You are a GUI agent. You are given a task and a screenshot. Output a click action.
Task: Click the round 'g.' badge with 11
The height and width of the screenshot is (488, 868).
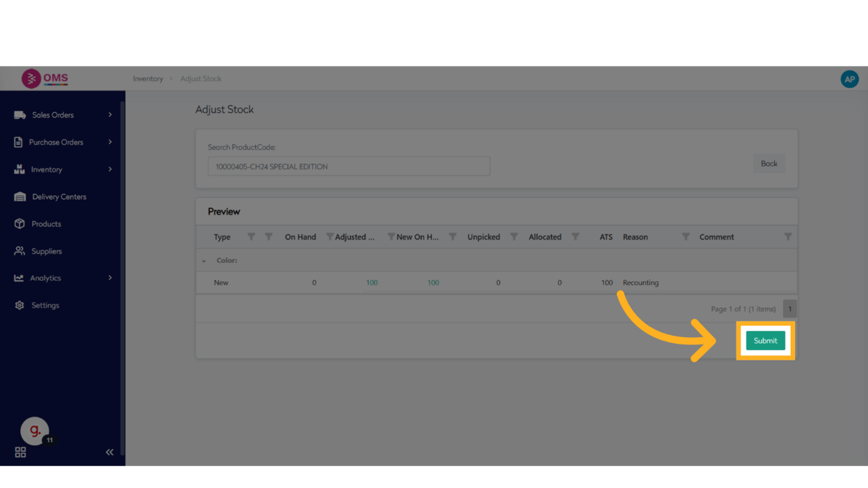pos(35,431)
